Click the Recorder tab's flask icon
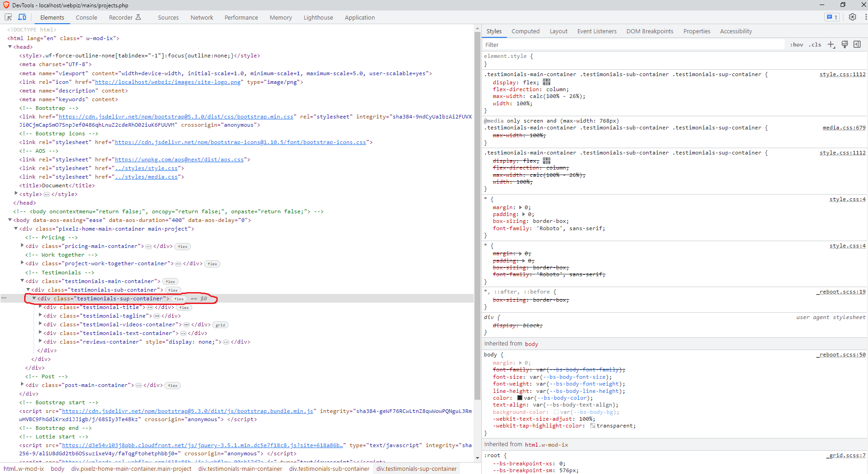 tap(138, 17)
